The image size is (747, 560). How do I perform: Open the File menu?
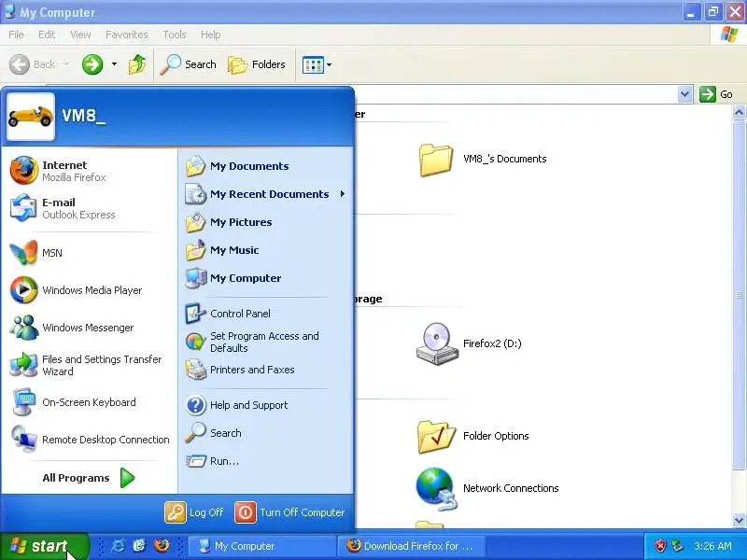tap(16, 35)
